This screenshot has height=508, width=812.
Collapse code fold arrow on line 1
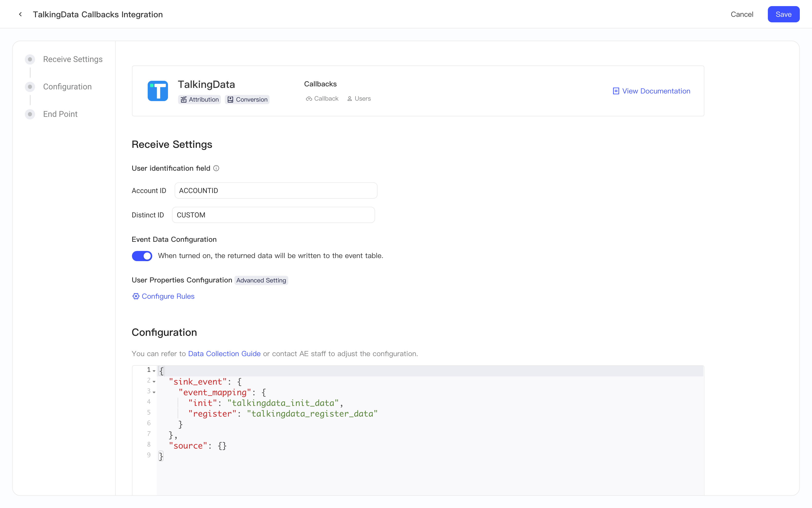154,371
